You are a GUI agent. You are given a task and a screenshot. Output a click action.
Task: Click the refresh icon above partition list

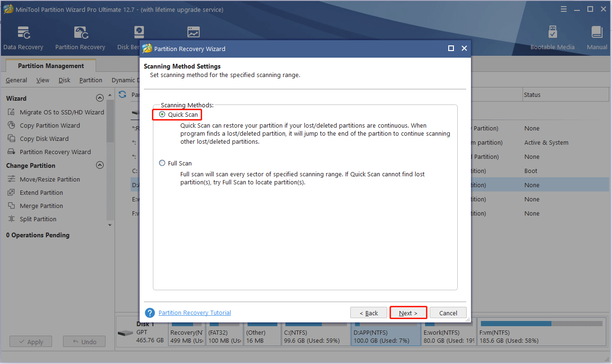pyautogui.click(x=123, y=95)
